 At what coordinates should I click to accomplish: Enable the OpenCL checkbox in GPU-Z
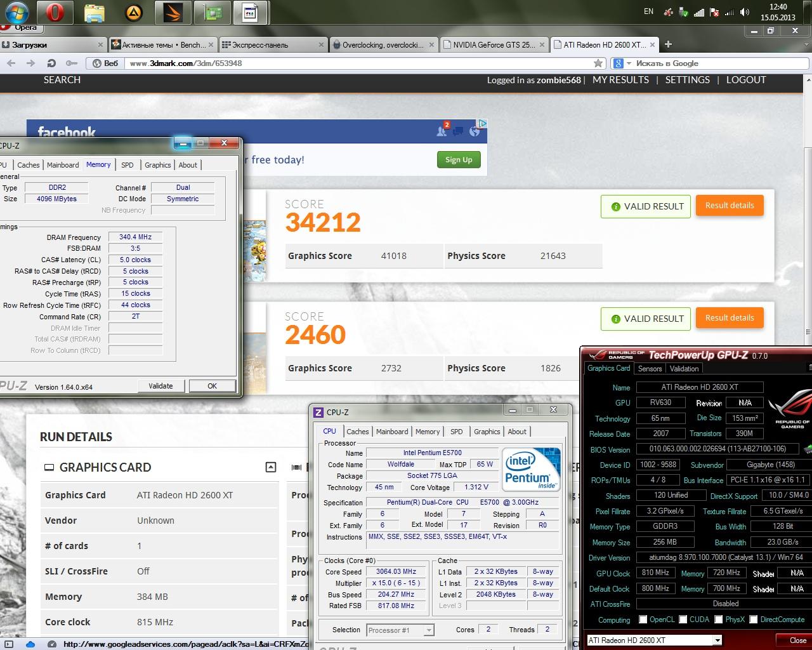tap(643, 620)
